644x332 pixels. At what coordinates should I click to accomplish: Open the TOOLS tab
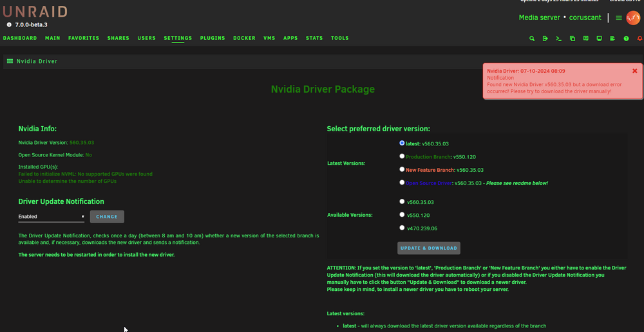(x=339, y=38)
